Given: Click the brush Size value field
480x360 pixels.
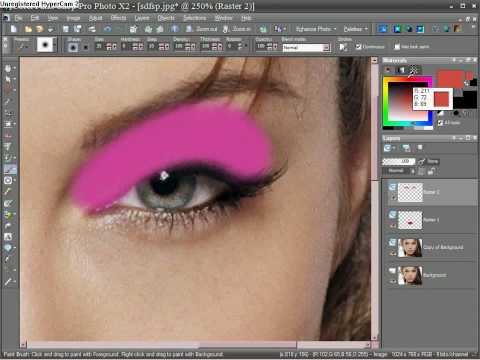Looking at the screenshot, I should (99, 46).
